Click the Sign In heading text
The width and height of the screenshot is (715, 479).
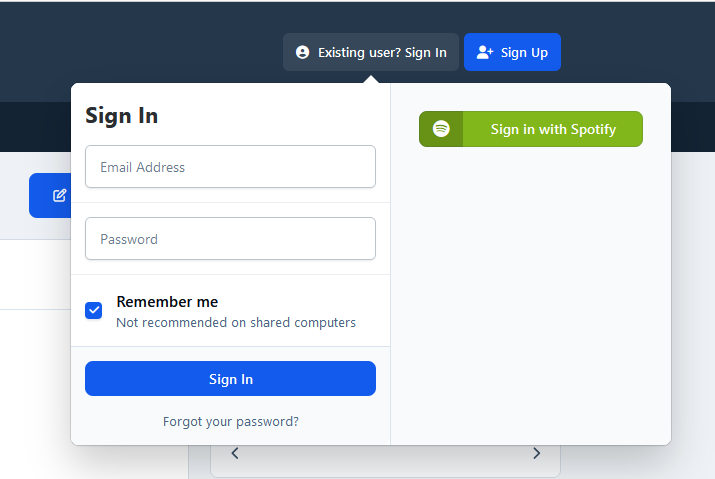point(122,115)
